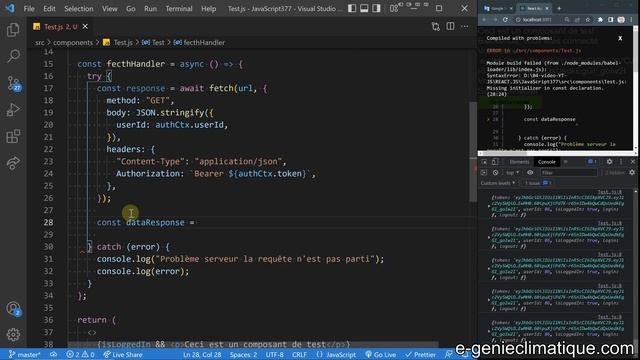Select the Console tab in DevTools

pos(547,162)
